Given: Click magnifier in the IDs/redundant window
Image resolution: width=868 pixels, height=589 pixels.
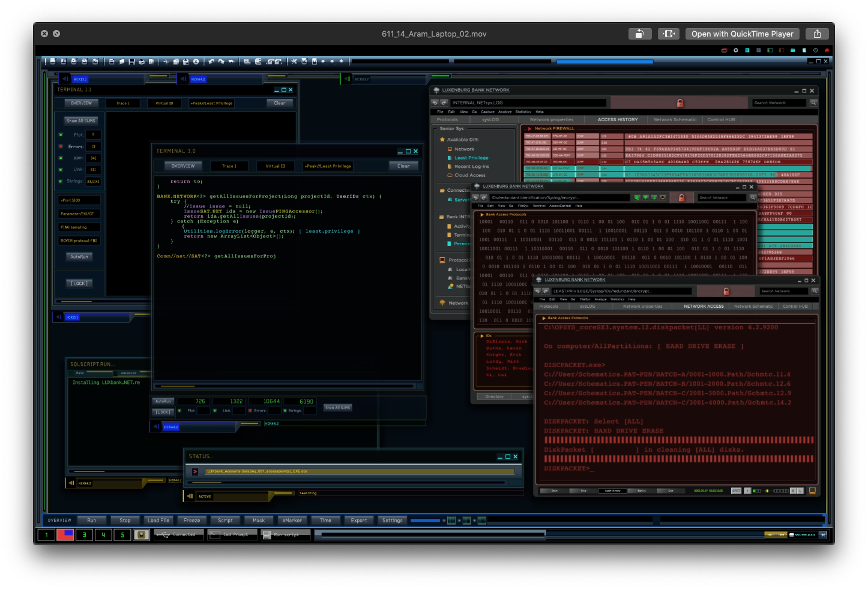Looking at the screenshot, I should click(x=752, y=197).
